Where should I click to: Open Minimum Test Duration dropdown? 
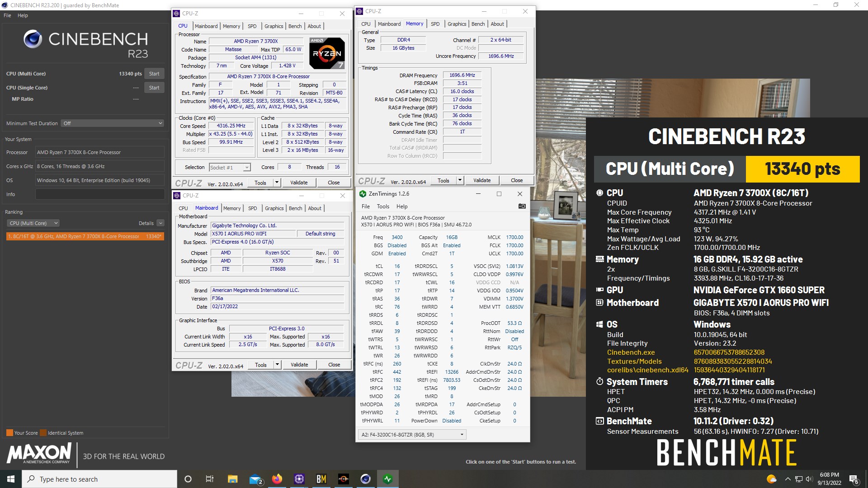[112, 123]
